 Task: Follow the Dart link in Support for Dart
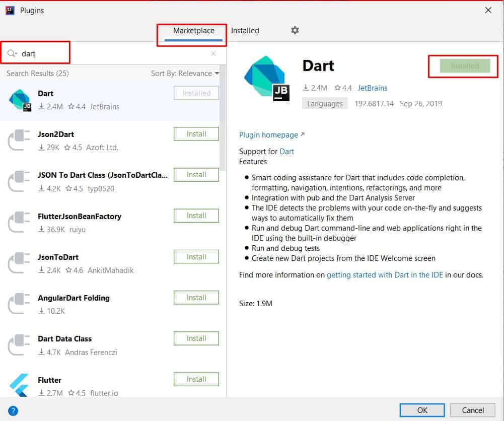click(x=286, y=152)
